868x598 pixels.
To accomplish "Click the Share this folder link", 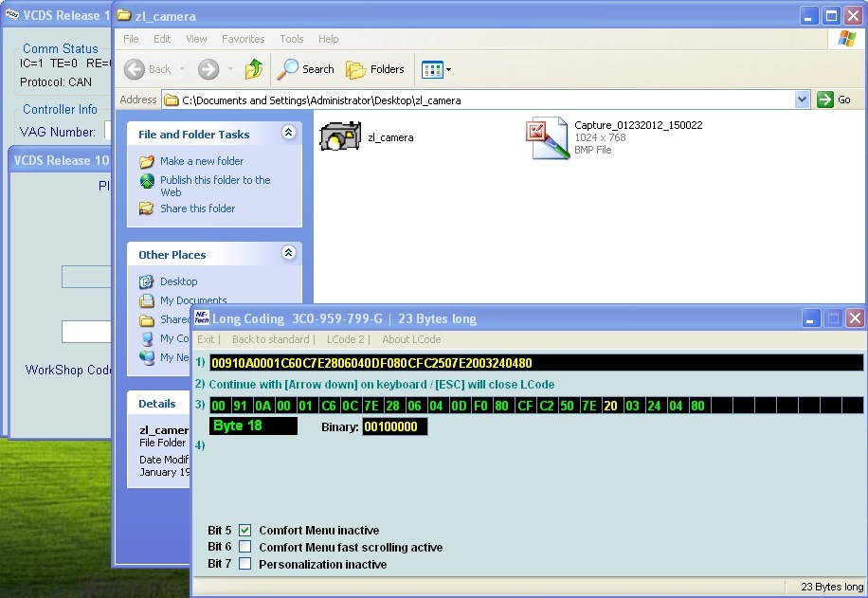I will [x=198, y=208].
